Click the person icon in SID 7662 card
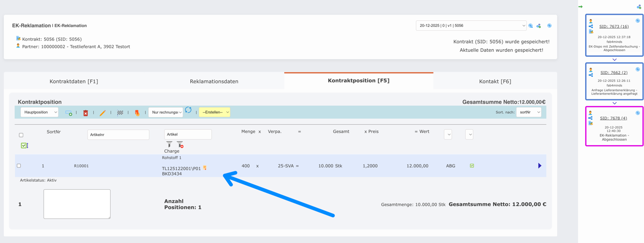The height and width of the screenshot is (243, 644). point(591,70)
